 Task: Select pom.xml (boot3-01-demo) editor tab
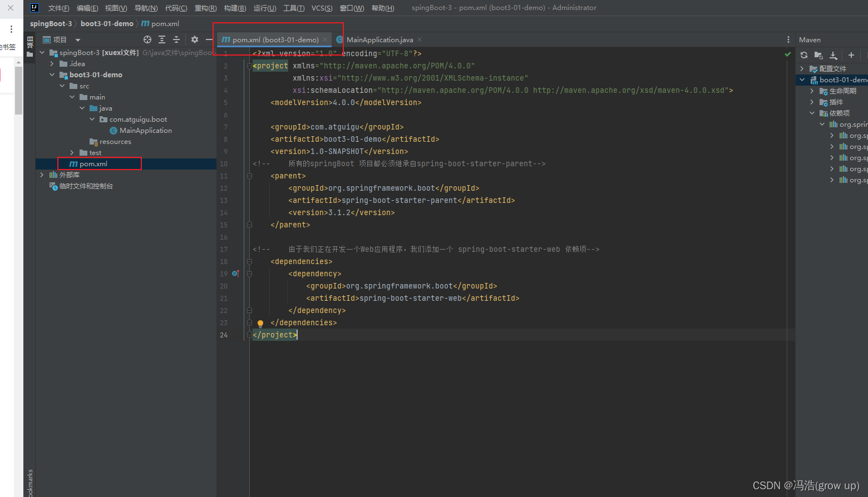tap(275, 39)
